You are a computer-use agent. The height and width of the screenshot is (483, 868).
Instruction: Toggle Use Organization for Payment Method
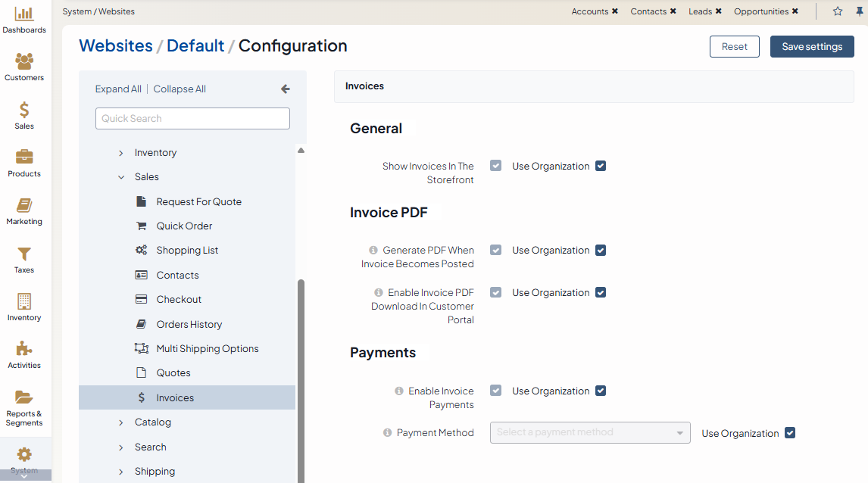(790, 433)
